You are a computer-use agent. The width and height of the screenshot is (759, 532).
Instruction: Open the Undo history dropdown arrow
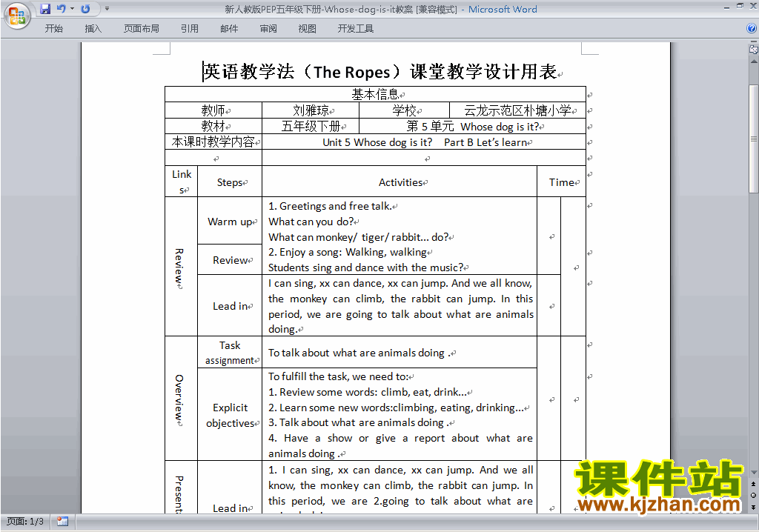[72, 9]
